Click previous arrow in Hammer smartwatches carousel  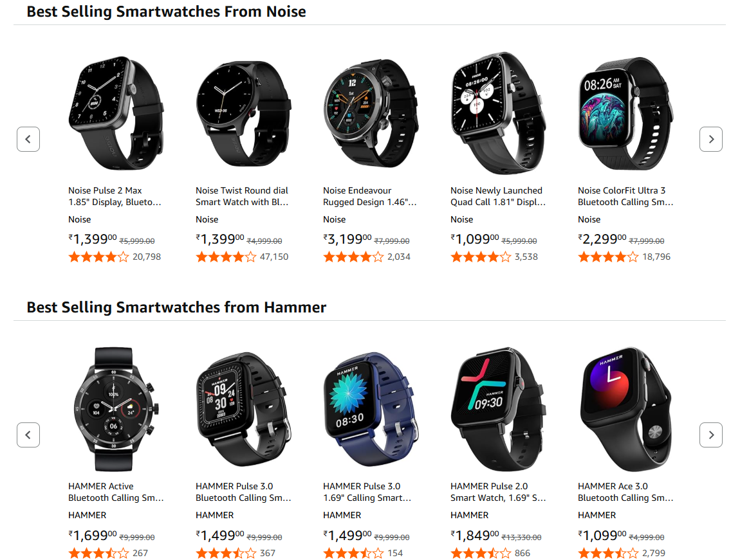point(28,435)
